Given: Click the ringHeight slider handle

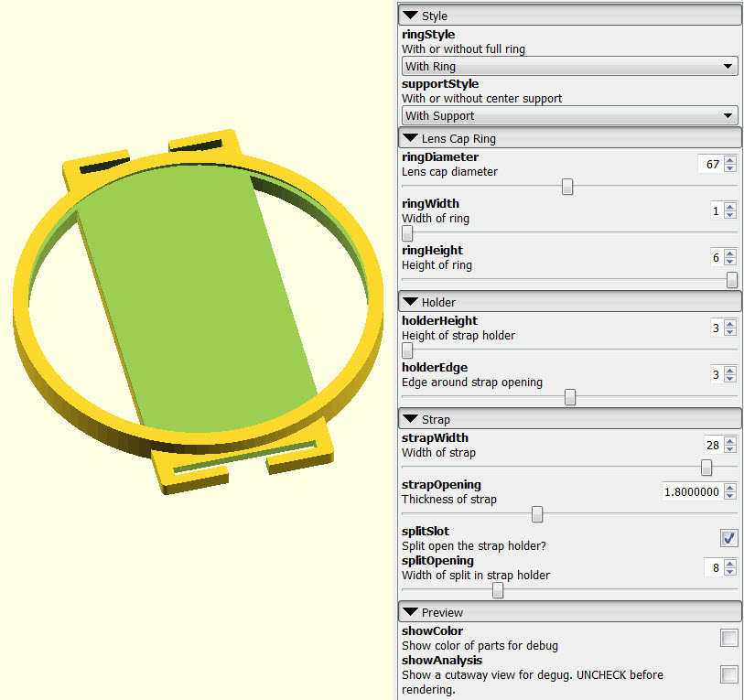Looking at the screenshot, I should (x=732, y=280).
